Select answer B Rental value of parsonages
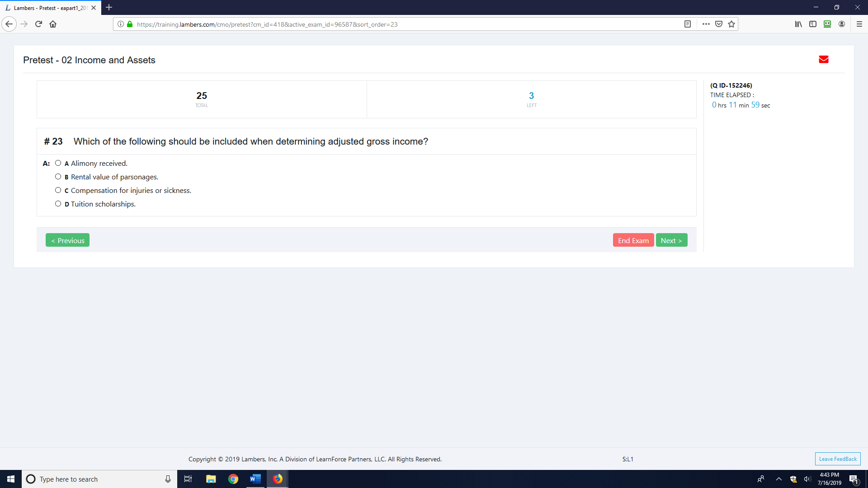Image resolution: width=868 pixels, height=488 pixels. click(x=58, y=177)
